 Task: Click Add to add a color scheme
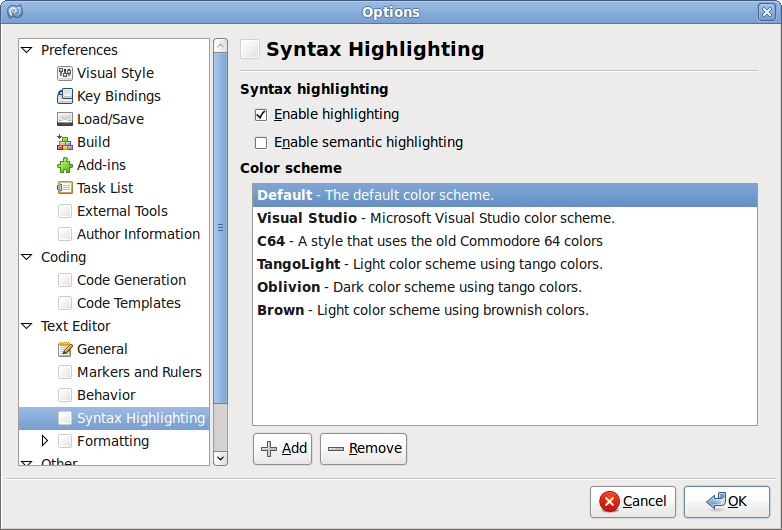282,449
